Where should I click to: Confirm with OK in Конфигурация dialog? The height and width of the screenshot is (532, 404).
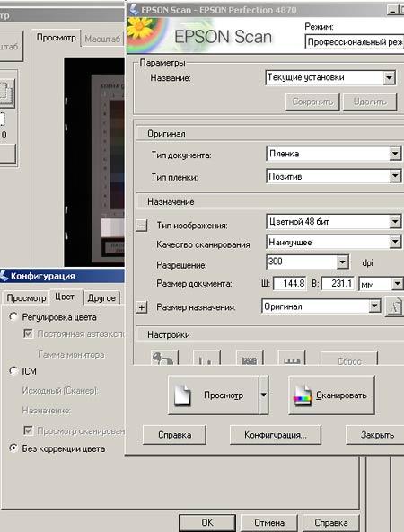pyautogui.click(x=207, y=523)
